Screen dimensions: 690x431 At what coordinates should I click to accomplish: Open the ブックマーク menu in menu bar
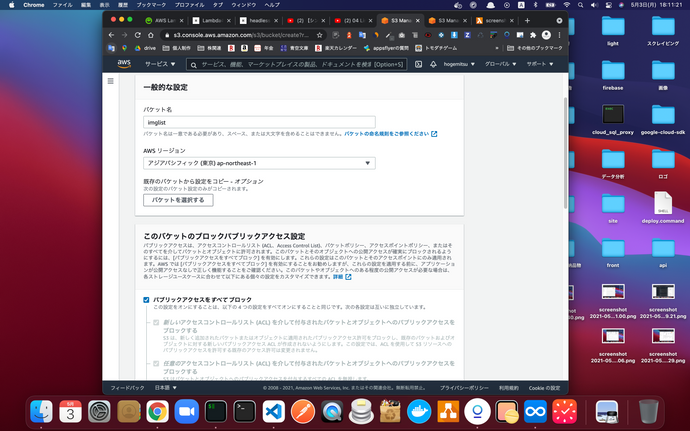[x=151, y=5]
